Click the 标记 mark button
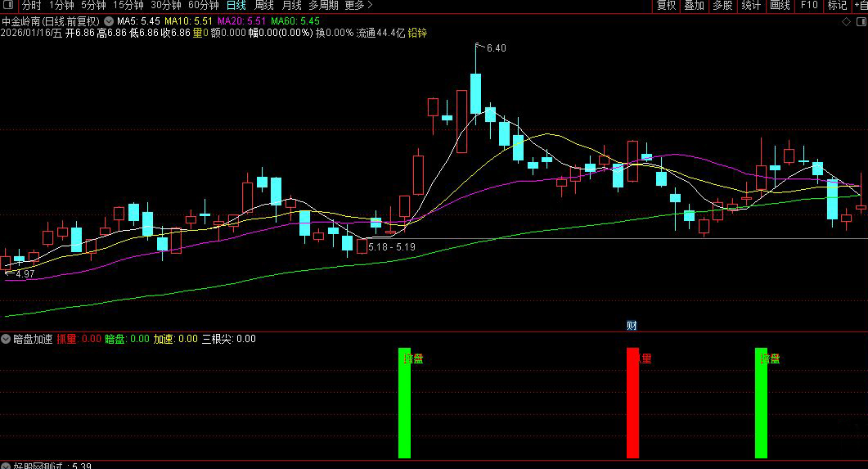The width and height of the screenshot is (868, 469). click(x=838, y=6)
